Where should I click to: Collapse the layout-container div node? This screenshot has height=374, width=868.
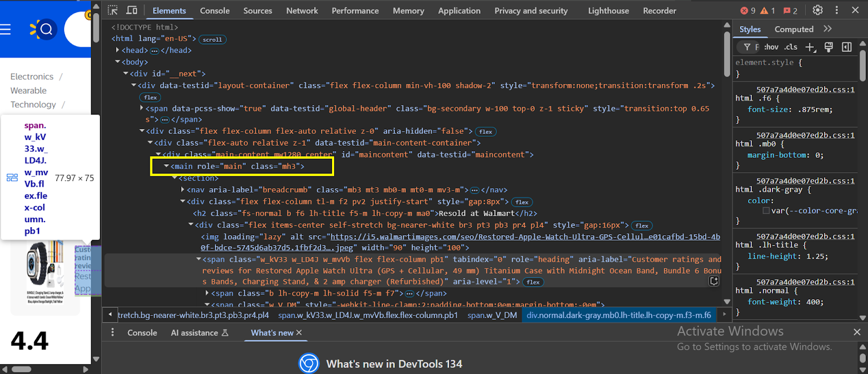point(134,85)
